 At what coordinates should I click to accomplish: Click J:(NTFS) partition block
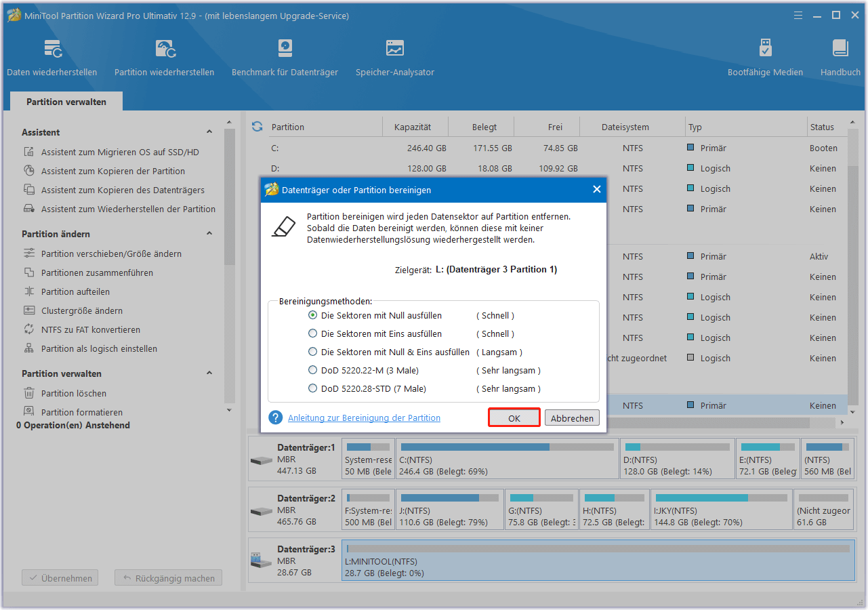[450, 510]
